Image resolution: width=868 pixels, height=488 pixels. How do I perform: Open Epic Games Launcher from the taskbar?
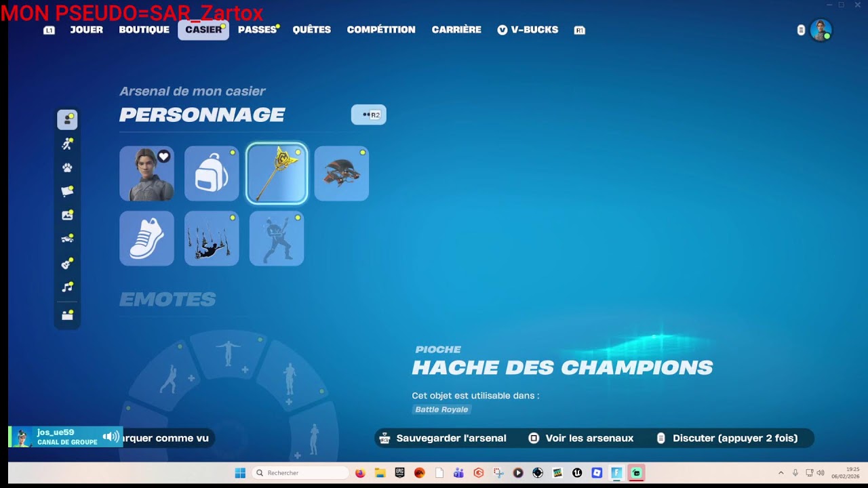point(399,473)
